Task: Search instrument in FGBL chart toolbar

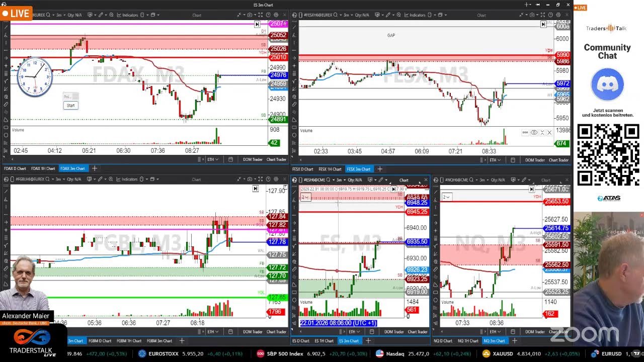Action: [47, 179]
